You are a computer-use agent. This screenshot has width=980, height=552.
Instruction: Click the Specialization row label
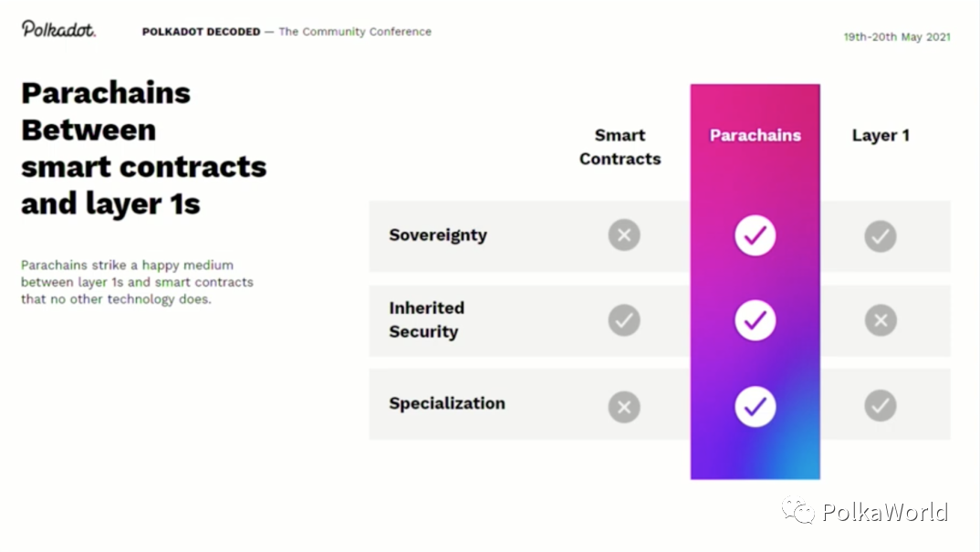pos(446,403)
